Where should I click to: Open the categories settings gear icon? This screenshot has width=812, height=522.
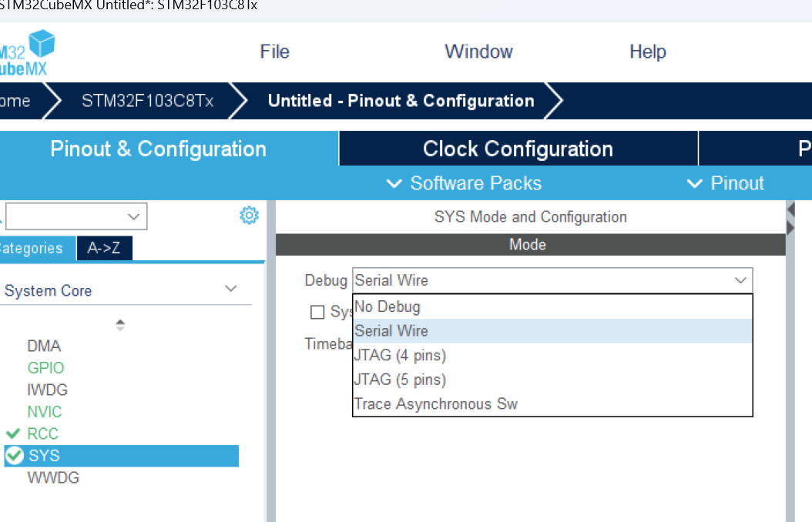click(249, 216)
